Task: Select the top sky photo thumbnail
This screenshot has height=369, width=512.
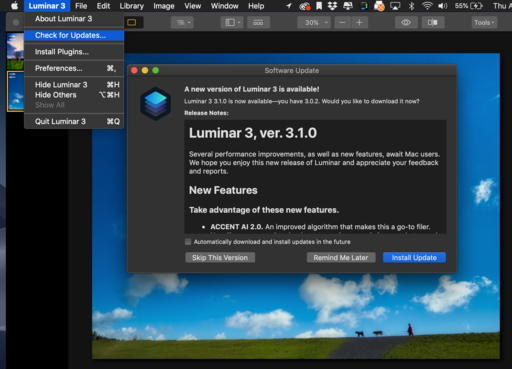Action: coord(15,51)
